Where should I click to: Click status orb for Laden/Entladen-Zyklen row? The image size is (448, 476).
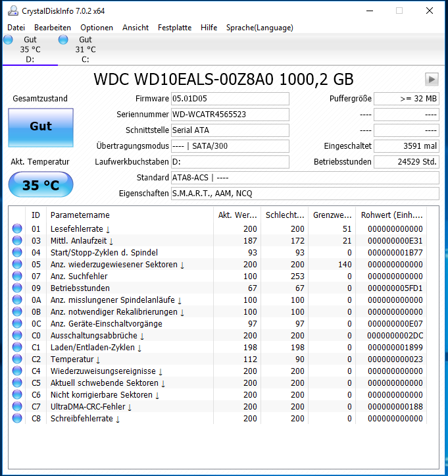[x=17, y=347]
